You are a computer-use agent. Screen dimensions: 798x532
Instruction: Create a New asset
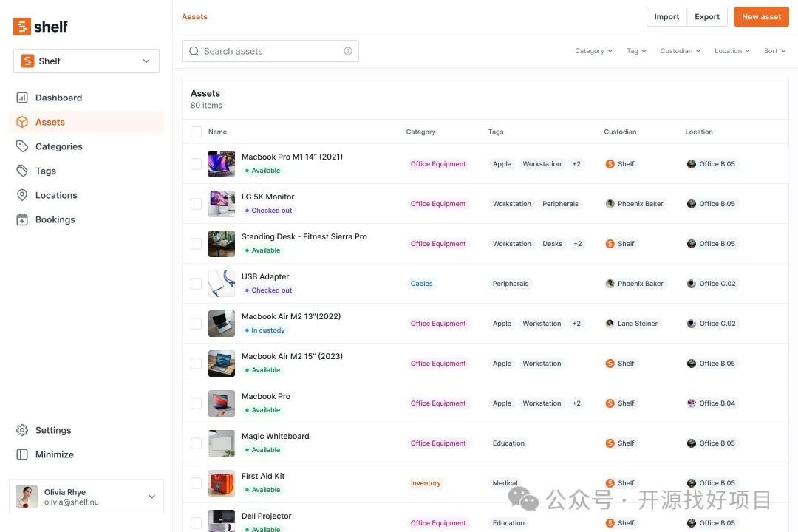(761, 17)
